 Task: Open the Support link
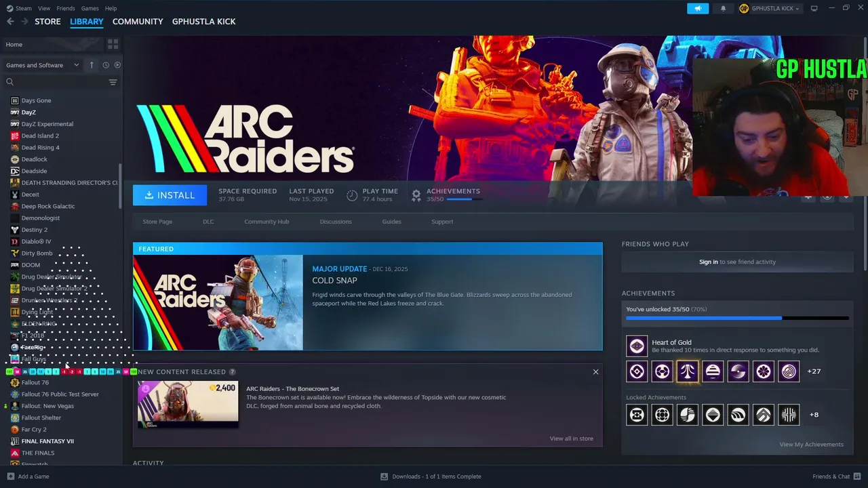(442, 222)
